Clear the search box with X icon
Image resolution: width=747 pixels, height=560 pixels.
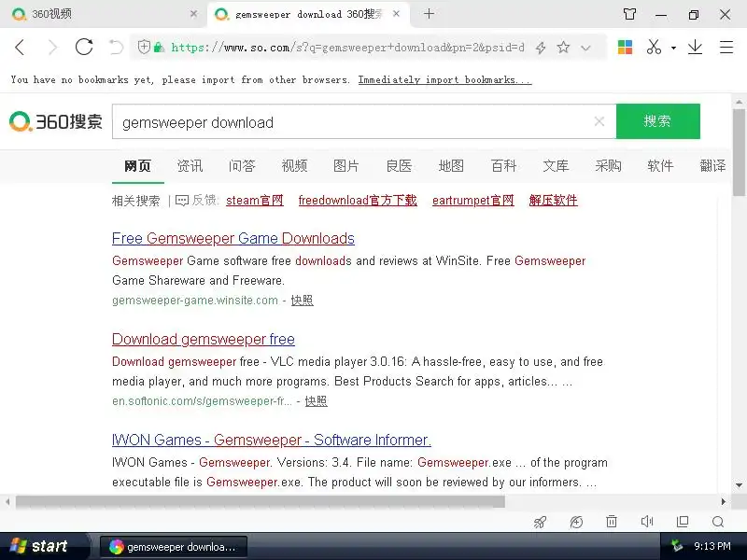click(x=599, y=121)
